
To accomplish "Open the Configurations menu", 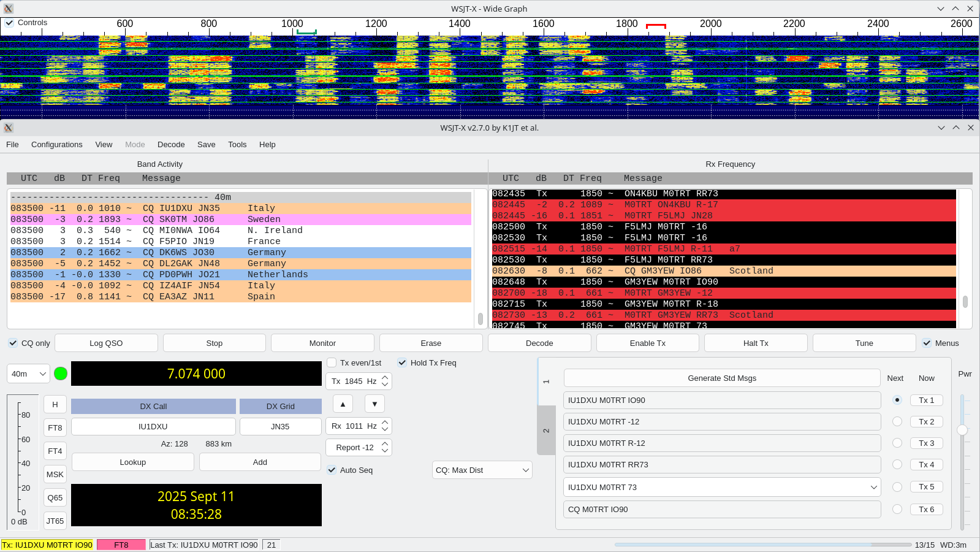I will click(x=57, y=145).
